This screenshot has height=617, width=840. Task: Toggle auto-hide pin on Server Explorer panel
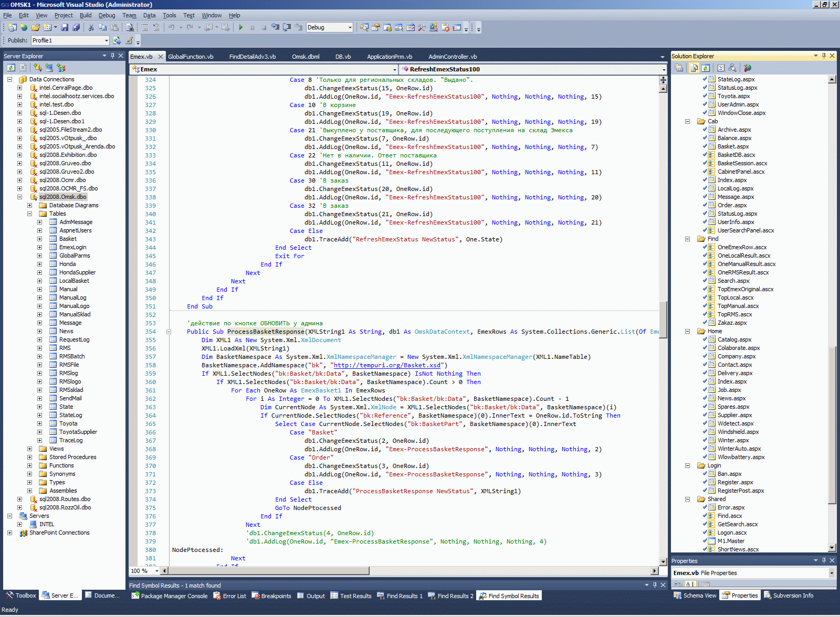pyautogui.click(x=112, y=56)
